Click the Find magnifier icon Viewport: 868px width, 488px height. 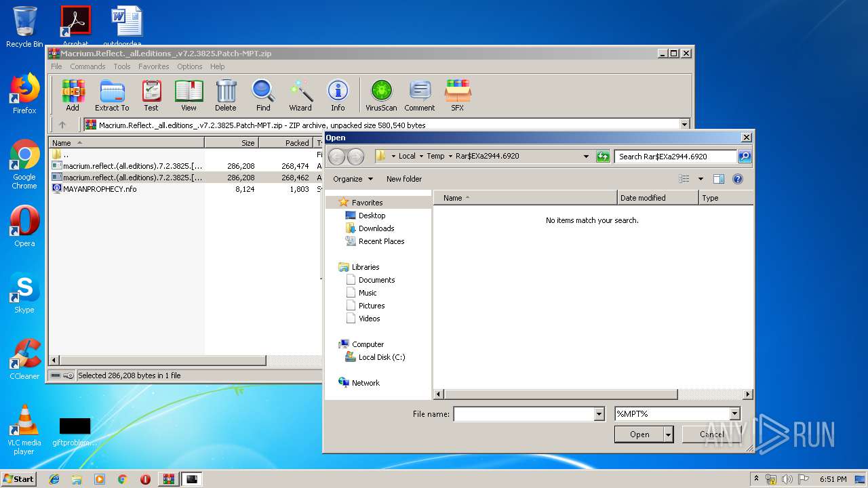pyautogui.click(x=263, y=95)
